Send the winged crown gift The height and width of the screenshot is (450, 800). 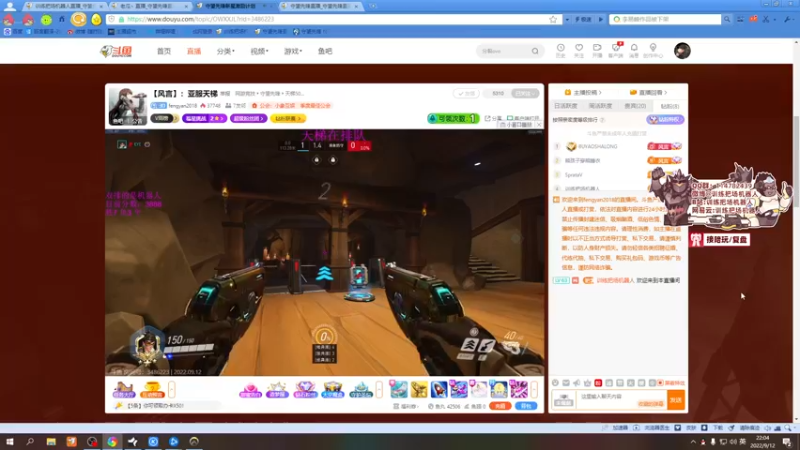click(x=333, y=390)
